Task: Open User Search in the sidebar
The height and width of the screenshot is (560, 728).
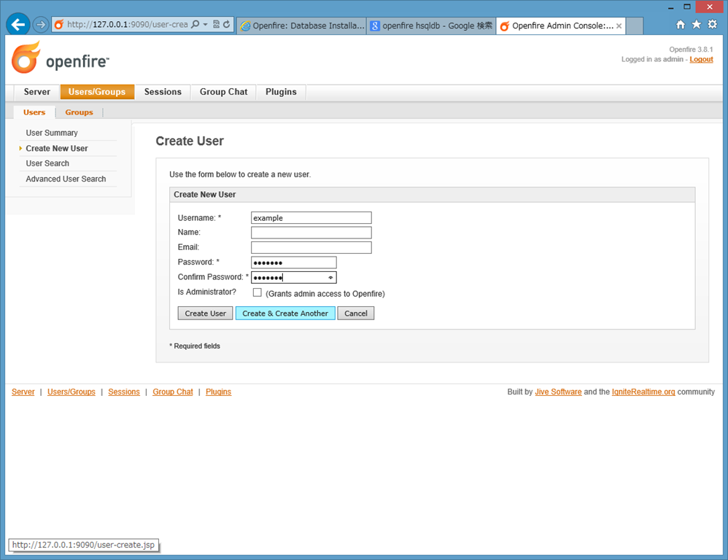Action: [47, 163]
